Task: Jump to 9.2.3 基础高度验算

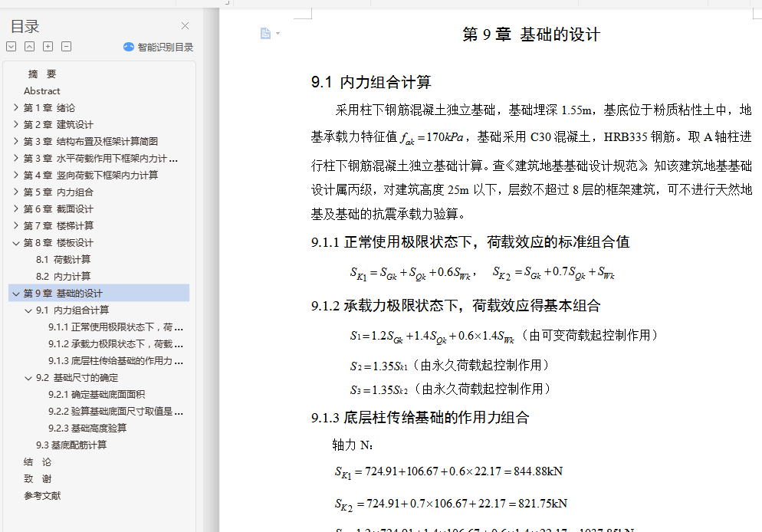Action: [87, 428]
